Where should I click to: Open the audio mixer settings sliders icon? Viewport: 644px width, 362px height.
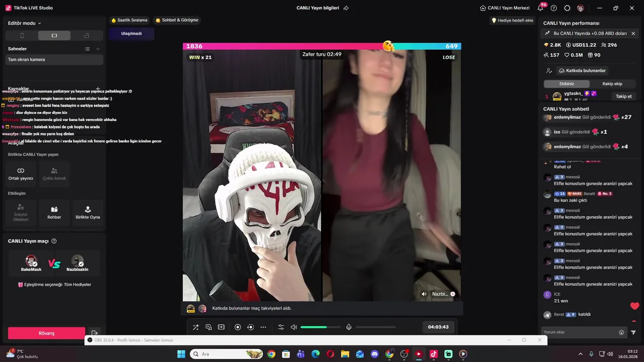click(x=281, y=327)
